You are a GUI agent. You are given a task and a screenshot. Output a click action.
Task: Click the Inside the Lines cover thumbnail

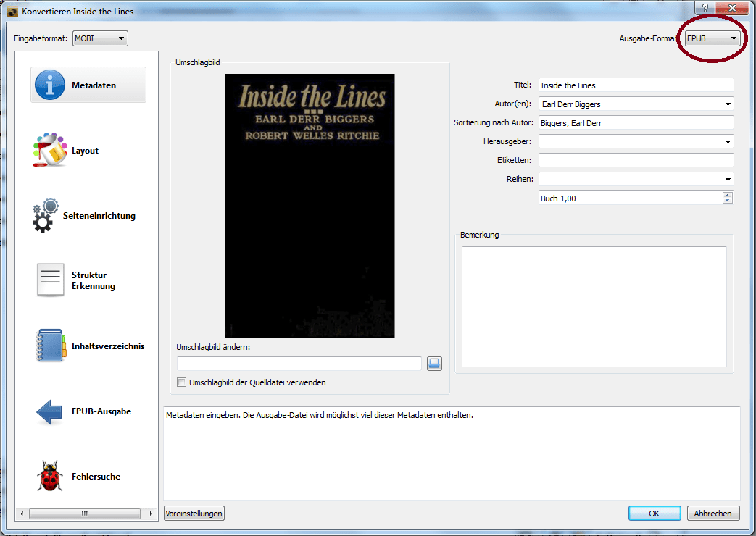[x=310, y=205]
